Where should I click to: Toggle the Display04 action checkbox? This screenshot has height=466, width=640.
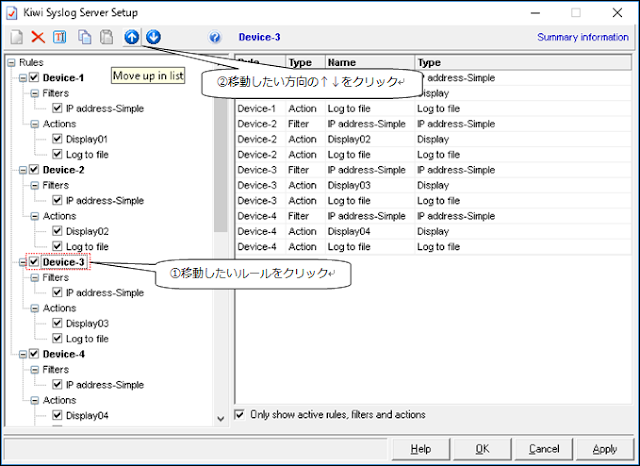point(57,415)
